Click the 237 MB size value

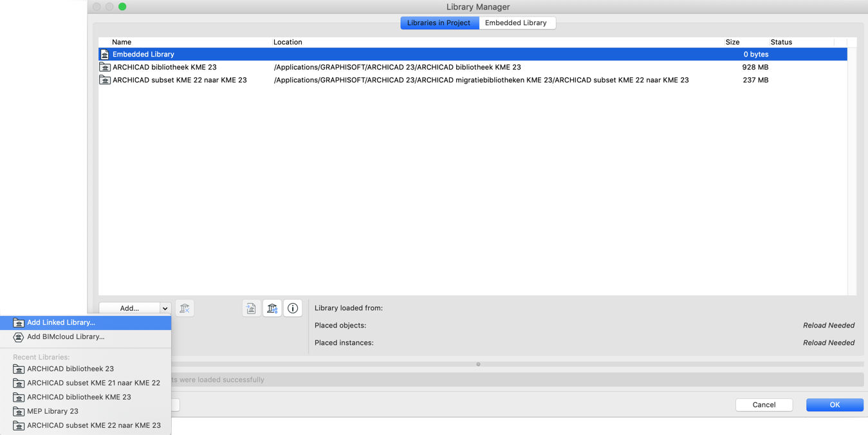755,80
